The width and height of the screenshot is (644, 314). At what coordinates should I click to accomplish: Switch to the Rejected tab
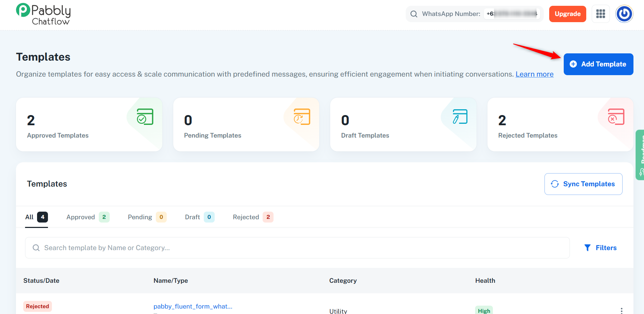tap(252, 217)
